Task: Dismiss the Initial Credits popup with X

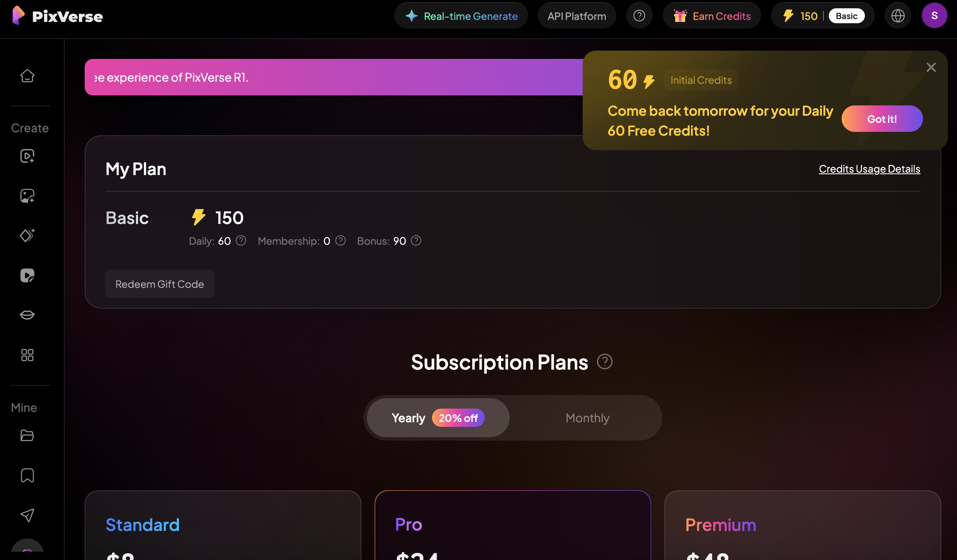Action: coord(931,67)
